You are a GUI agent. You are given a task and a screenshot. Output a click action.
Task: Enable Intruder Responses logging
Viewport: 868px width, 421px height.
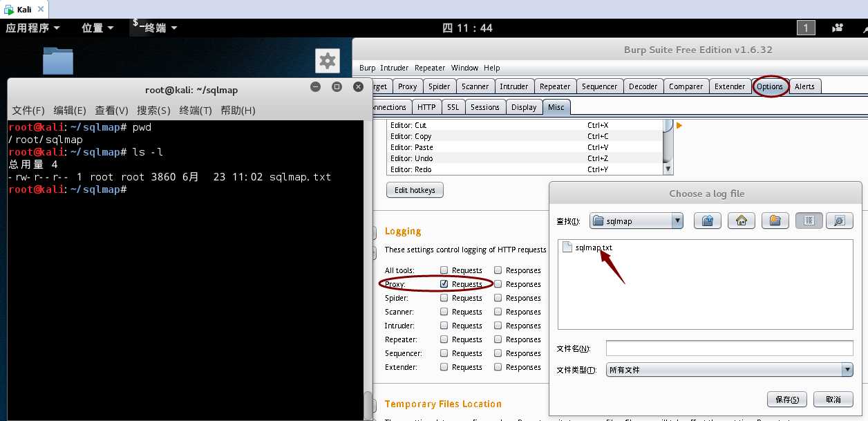[x=498, y=326]
